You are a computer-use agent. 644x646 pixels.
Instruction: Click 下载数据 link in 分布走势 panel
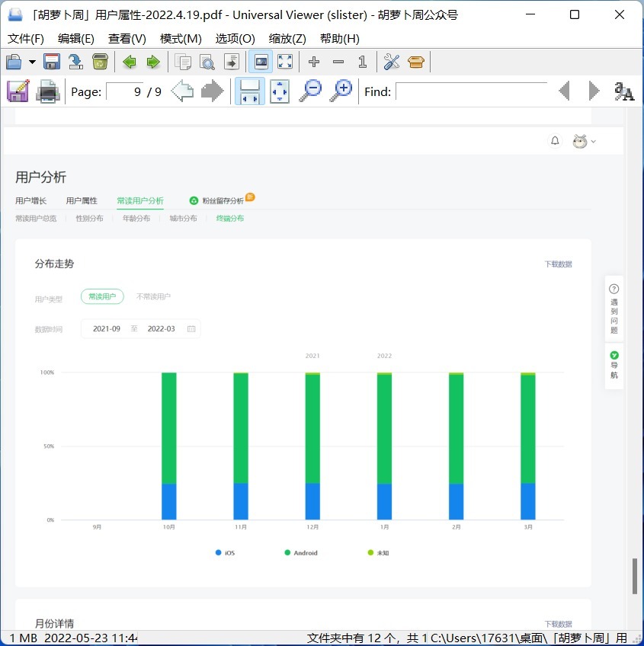point(558,264)
